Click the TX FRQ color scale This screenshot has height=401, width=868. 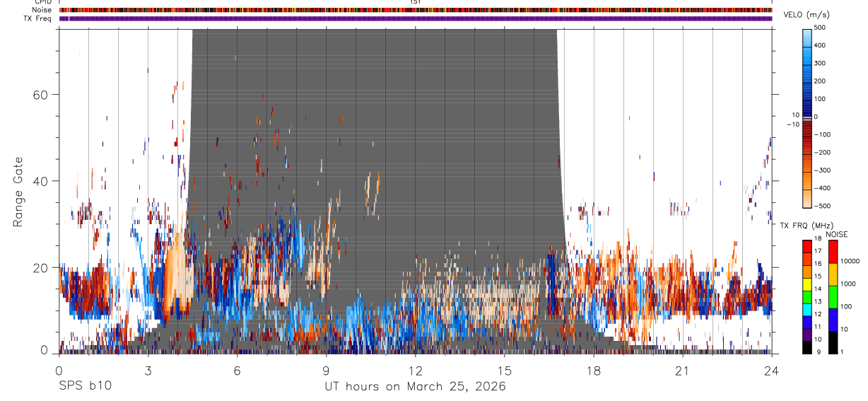pyautogui.click(x=807, y=296)
